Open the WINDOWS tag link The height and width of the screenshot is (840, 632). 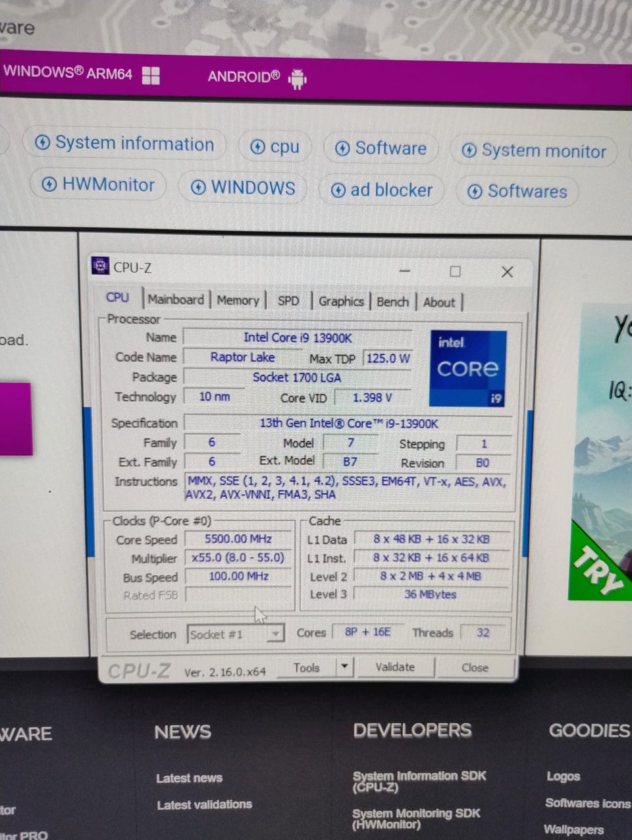(243, 188)
